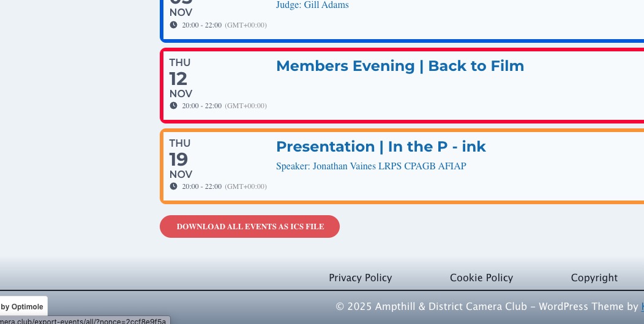
Task: Click the WordPress Theme credit link
Action: click(x=641, y=306)
